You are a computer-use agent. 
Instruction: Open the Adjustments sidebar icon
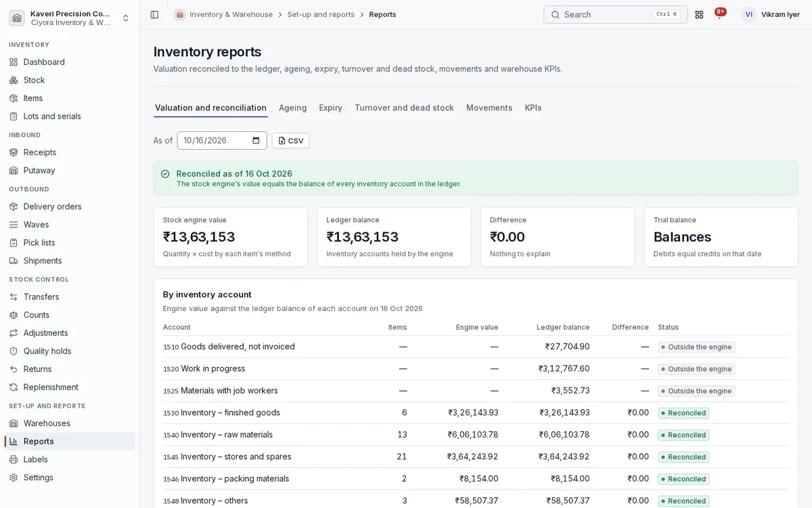click(x=14, y=333)
